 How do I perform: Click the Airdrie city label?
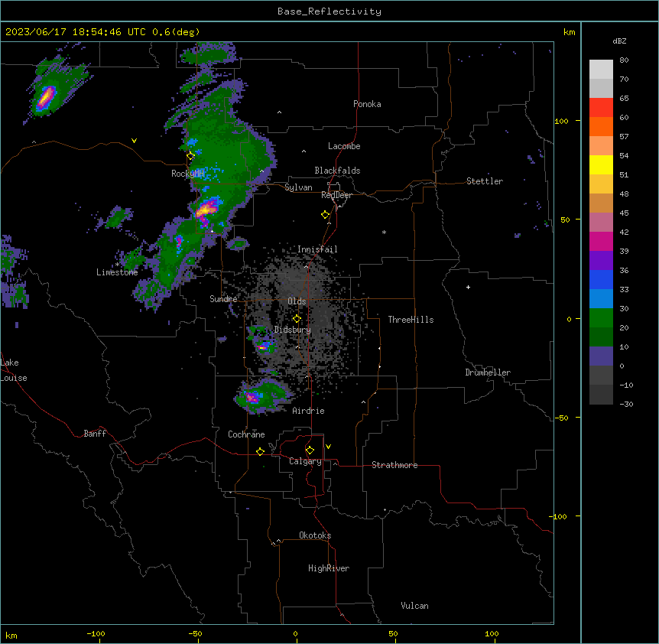tap(308, 411)
